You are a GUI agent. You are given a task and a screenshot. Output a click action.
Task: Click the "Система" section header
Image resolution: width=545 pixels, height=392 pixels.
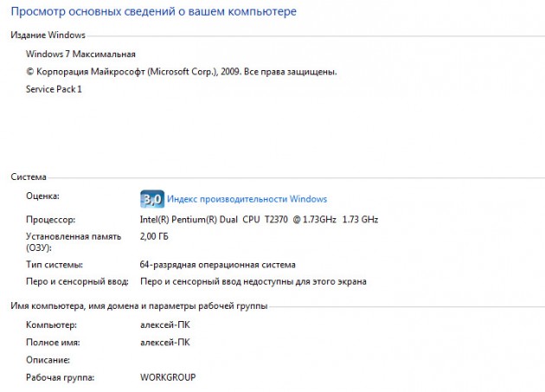coord(29,177)
